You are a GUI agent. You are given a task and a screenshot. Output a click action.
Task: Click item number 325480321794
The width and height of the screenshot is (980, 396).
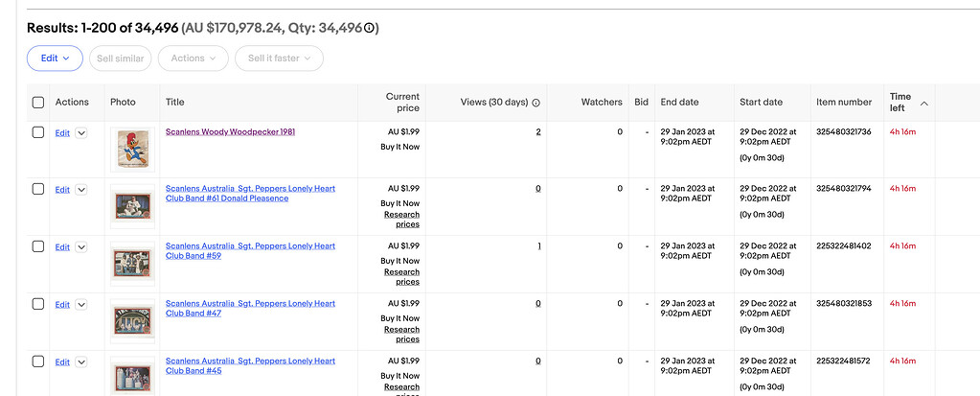pos(844,189)
